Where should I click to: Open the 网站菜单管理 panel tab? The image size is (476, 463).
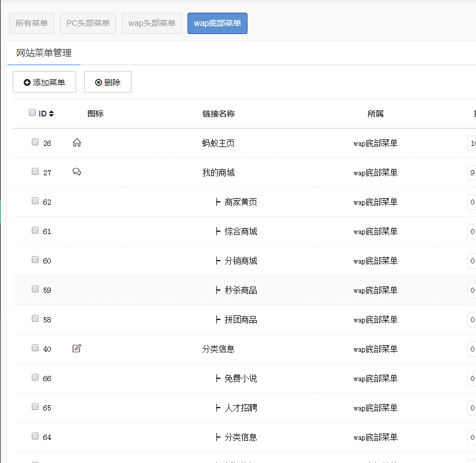pos(44,53)
